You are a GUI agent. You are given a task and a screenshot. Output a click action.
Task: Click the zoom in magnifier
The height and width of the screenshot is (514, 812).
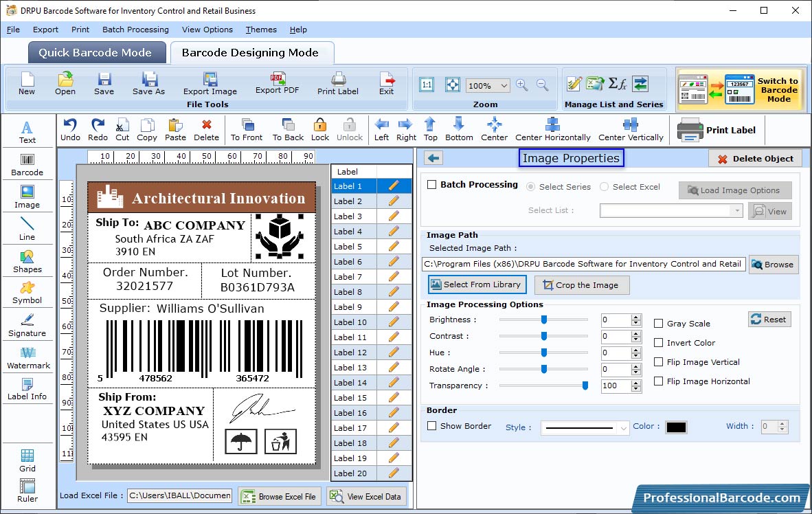tap(521, 85)
